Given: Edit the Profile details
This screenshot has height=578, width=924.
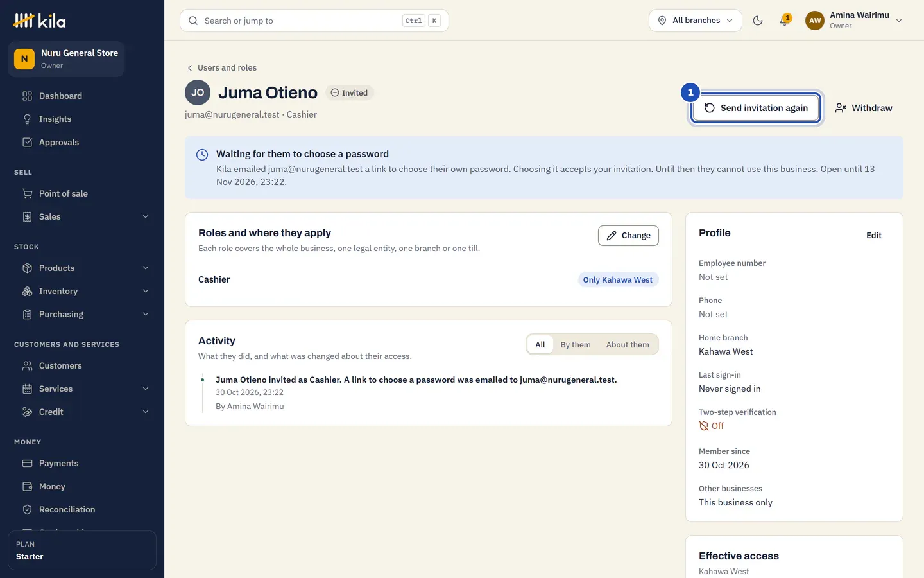Looking at the screenshot, I should pyautogui.click(x=874, y=236).
